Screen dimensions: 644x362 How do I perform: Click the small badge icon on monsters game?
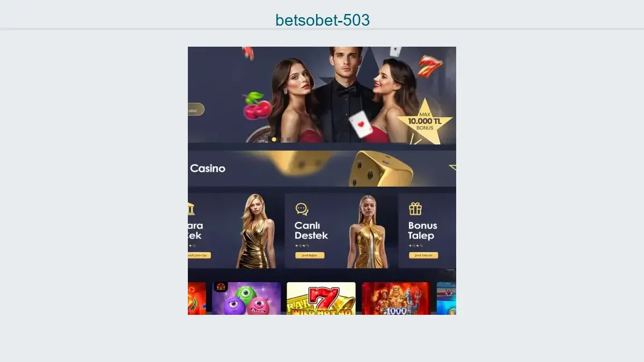(220, 287)
